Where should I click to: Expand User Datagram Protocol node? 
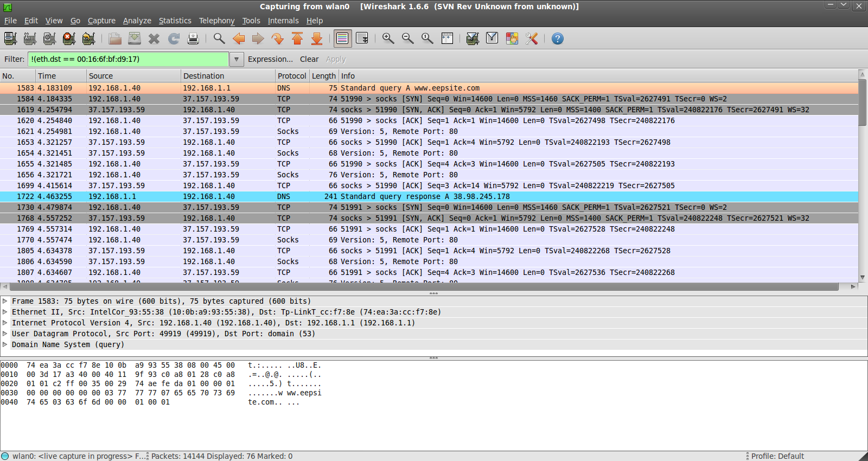5,334
